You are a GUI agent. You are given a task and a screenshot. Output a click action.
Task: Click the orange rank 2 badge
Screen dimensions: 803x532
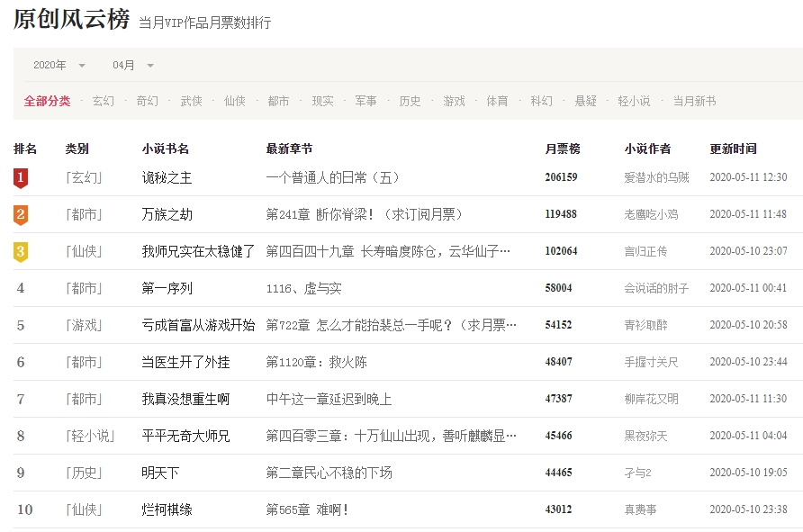pos(21,215)
